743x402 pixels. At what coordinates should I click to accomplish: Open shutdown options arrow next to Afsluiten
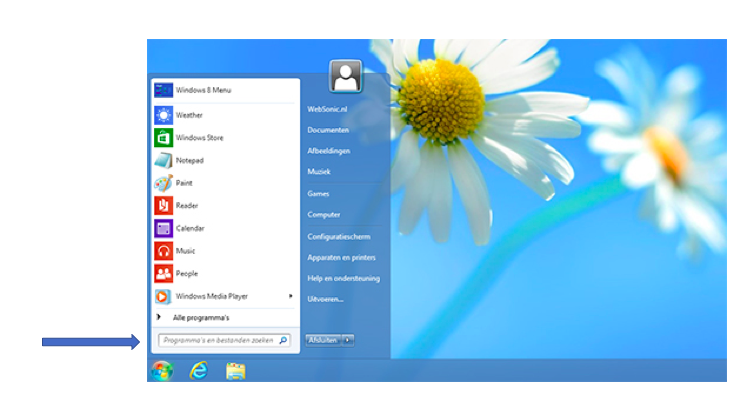[x=348, y=340]
